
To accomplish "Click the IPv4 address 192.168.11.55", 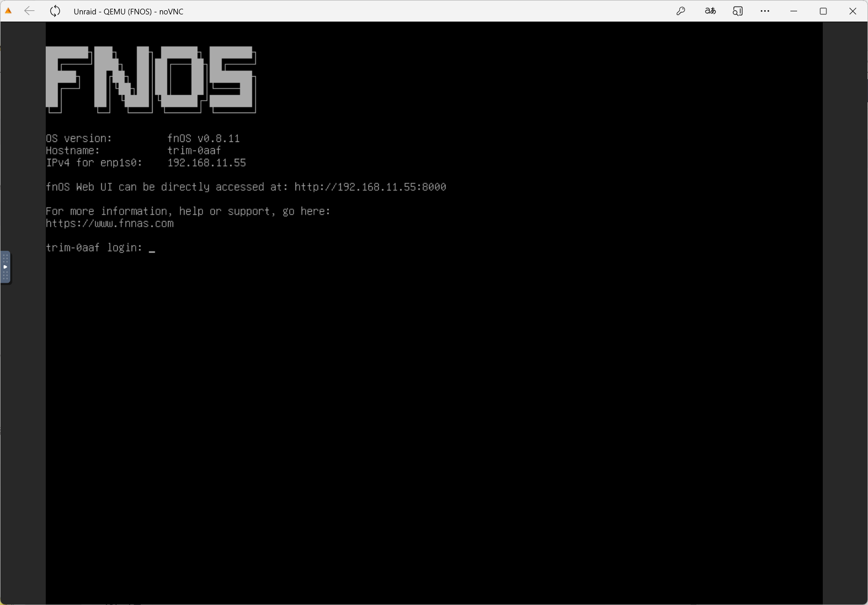I will pyautogui.click(x=207, y=163).
